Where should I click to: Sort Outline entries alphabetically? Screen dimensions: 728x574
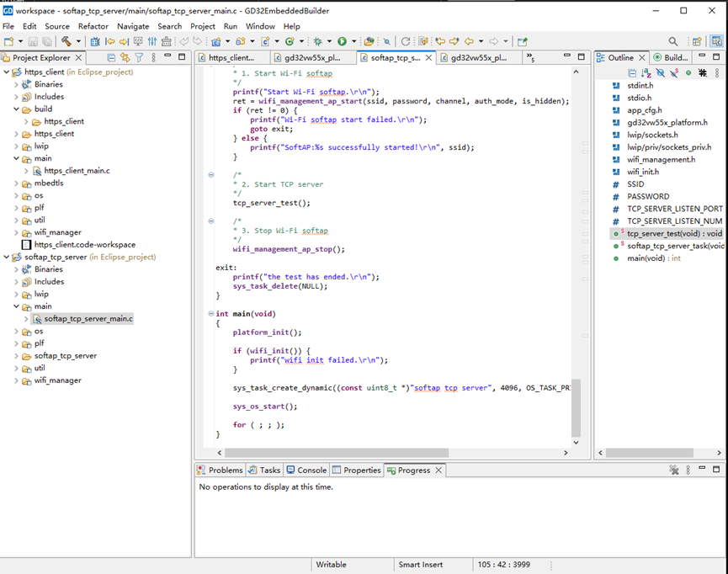[646, 73]
